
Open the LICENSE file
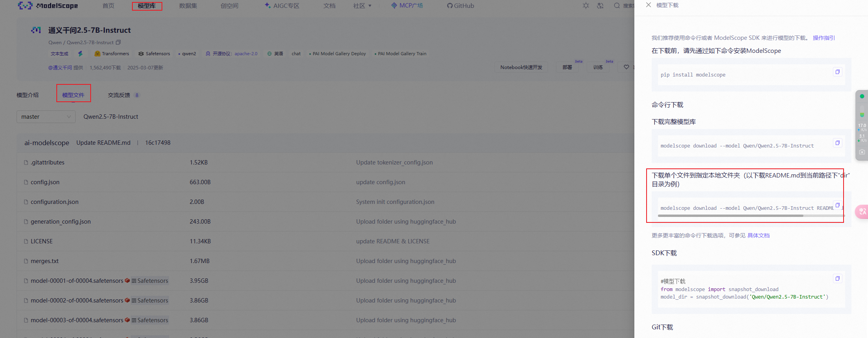click(x=41, y=241)
